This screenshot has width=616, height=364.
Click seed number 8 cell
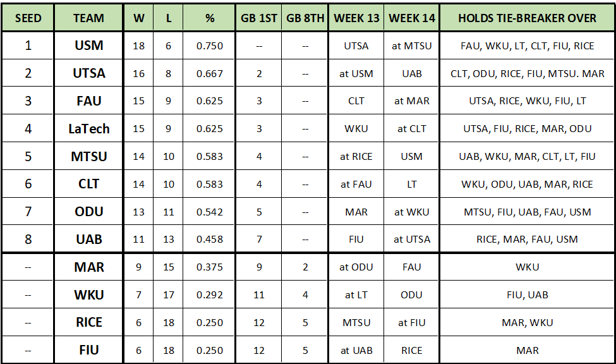coord(28,240)
